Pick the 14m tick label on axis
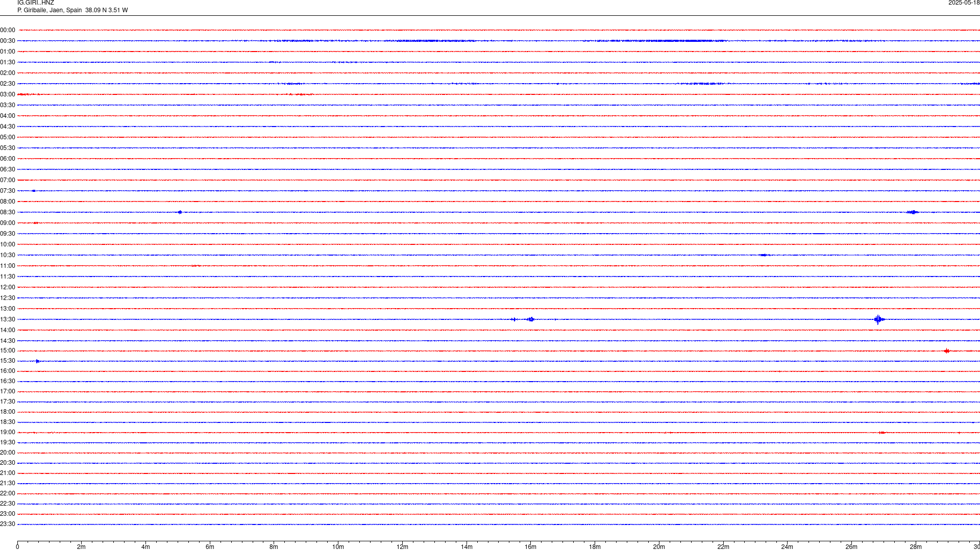This screenshot has width=980, height=551. 467,547
